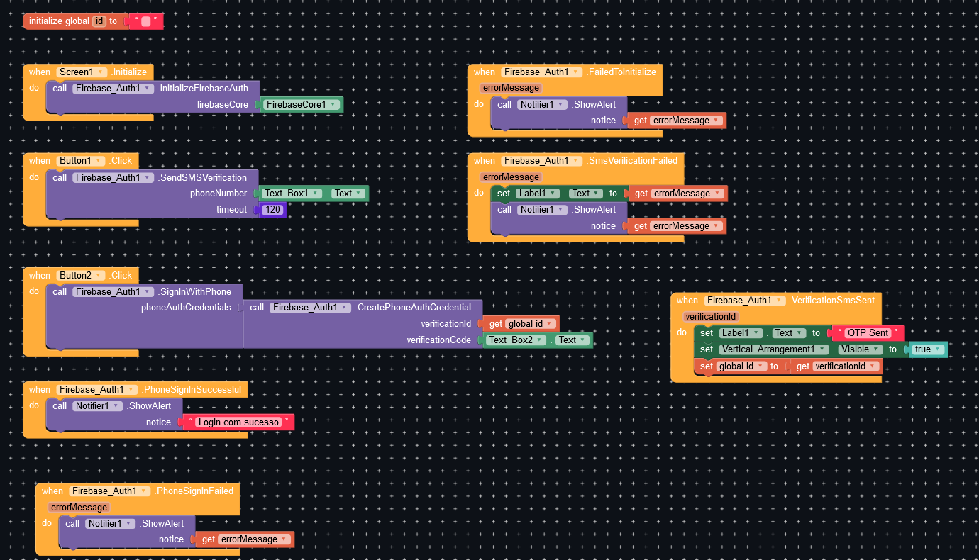Select the .SendSMSVerification call block label
Screen dimensions: 979x560
click(x=203, y=178)
